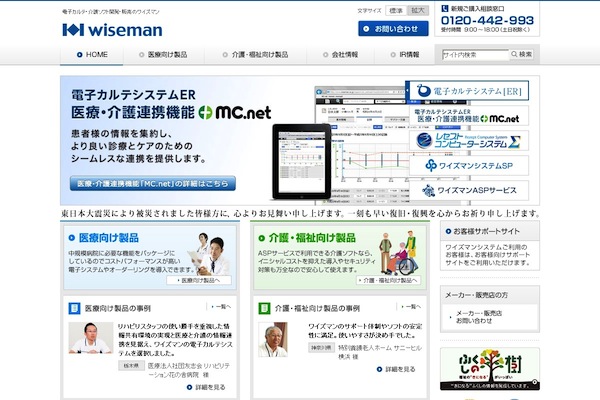
Task: Click 詳細を見る under the care case
Action: pos(396,369)
